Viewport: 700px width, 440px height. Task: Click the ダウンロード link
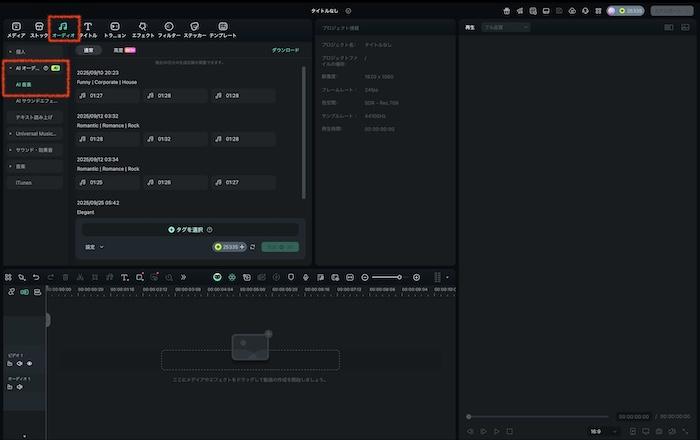coord(285,49)
